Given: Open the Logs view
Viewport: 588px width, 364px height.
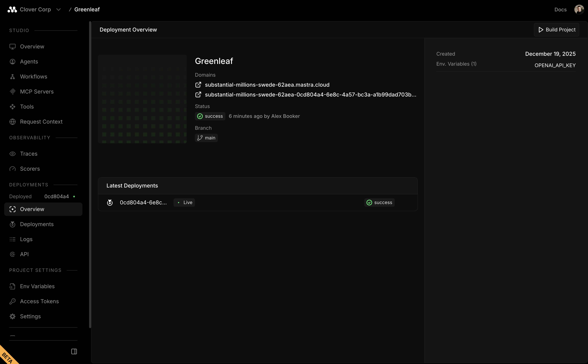Looking at the screenshot, I should point(26,239).
